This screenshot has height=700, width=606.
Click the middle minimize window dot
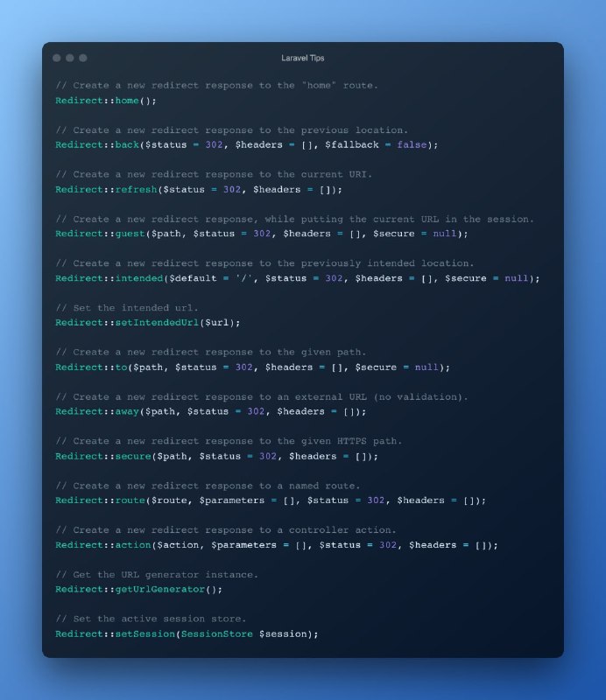click(70, 58)
